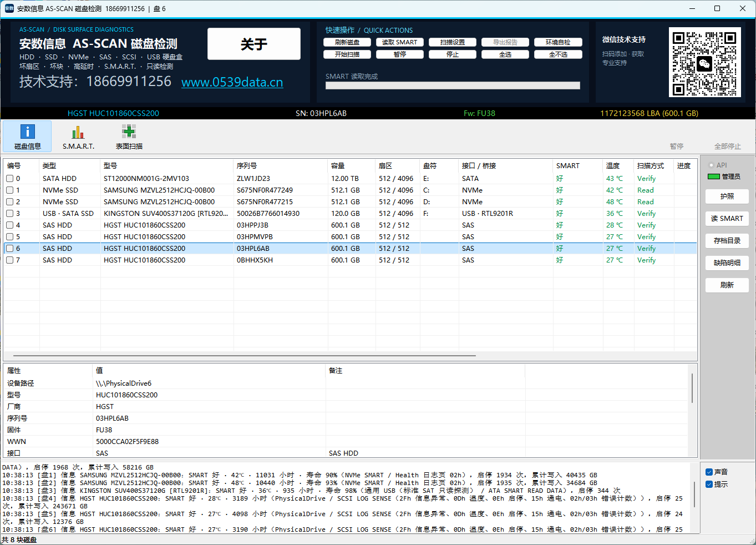Click the properties panel vertical scrollbar
Viewport: 756px width, 545px height.
[x=692, y=388]
